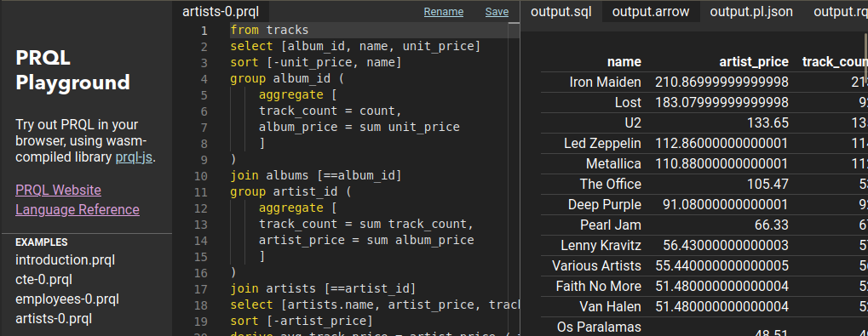Load the introduction.prql example

pyautogui.click(x=66, y=259)
